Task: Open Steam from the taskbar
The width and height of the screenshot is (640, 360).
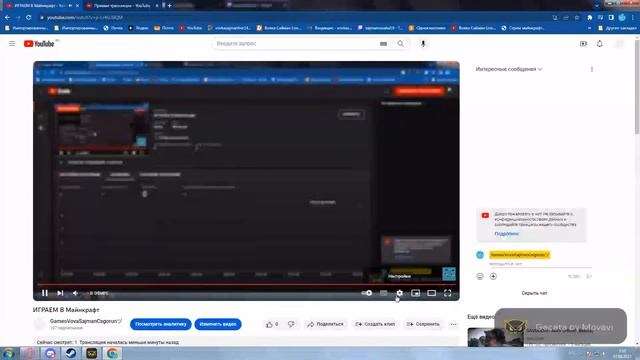Action: click(x=71, y=353)
